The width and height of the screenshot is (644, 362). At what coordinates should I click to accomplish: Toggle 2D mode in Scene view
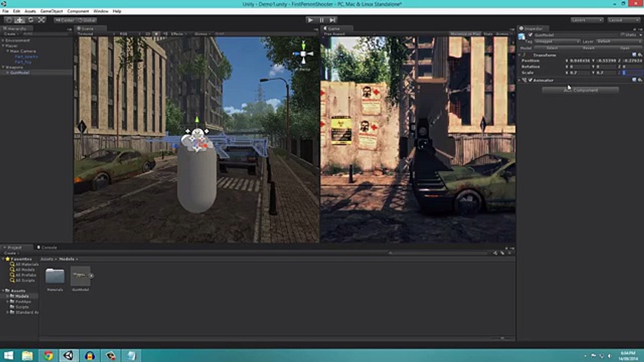click(147, 34)
